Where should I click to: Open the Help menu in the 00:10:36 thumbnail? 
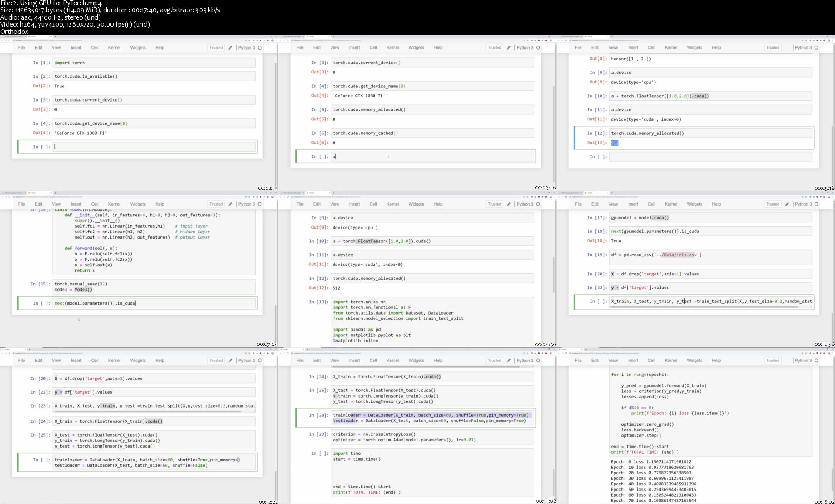click(716, 204)
